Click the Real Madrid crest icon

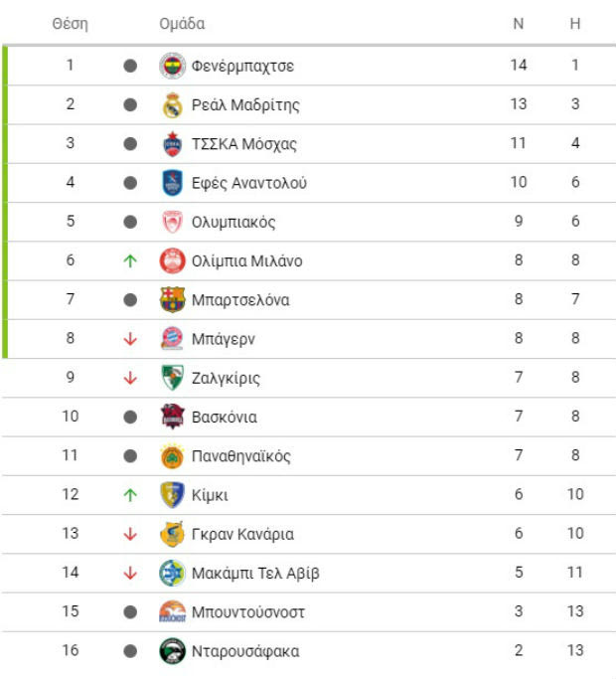tap(172, 104)
